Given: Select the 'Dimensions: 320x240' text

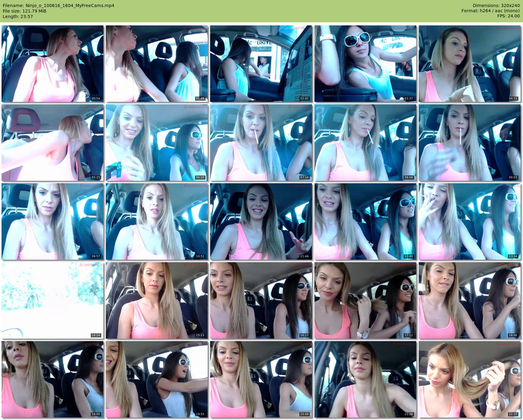Looking at the screenshot, I should [x=496, y=6].
